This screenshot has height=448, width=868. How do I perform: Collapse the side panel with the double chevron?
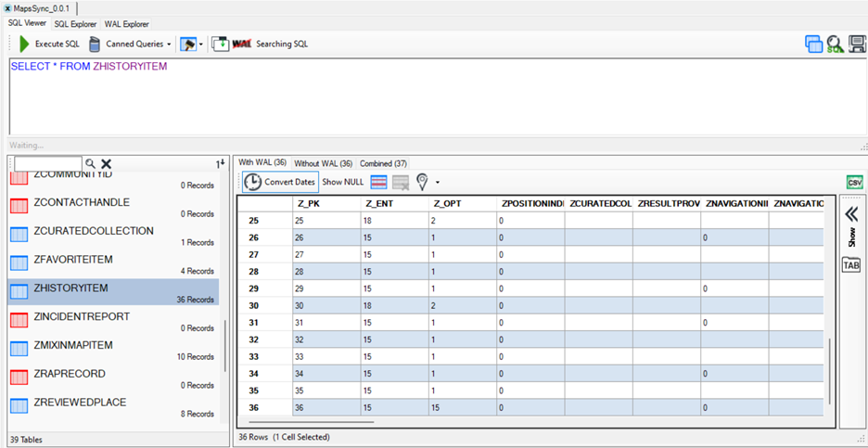tap(851, 214)
